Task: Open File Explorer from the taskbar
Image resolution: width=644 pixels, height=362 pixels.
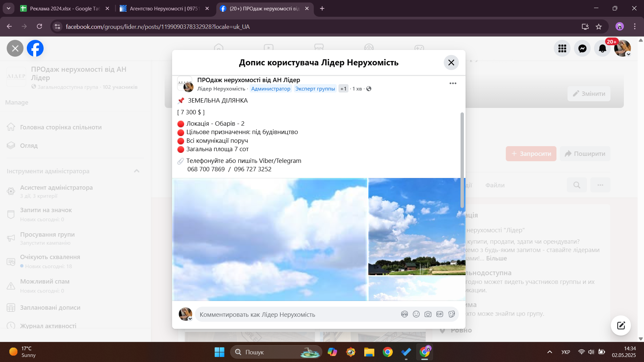Action: click(x=369, y=352)
